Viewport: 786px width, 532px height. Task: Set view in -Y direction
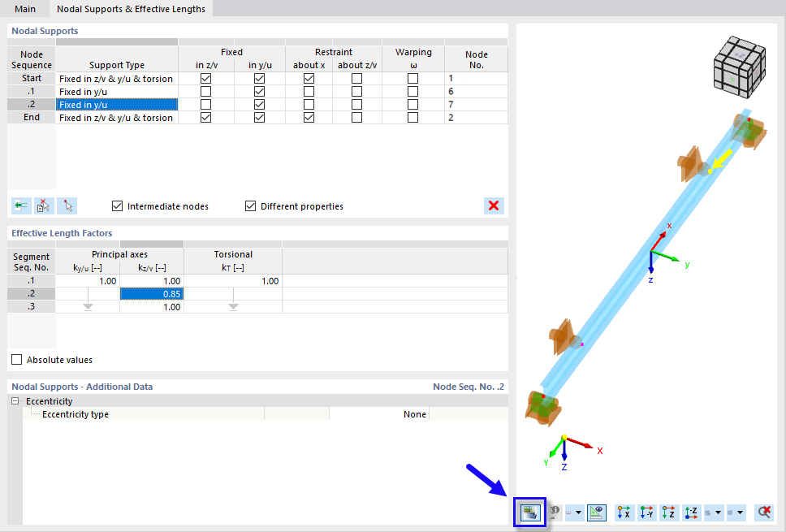646,512
